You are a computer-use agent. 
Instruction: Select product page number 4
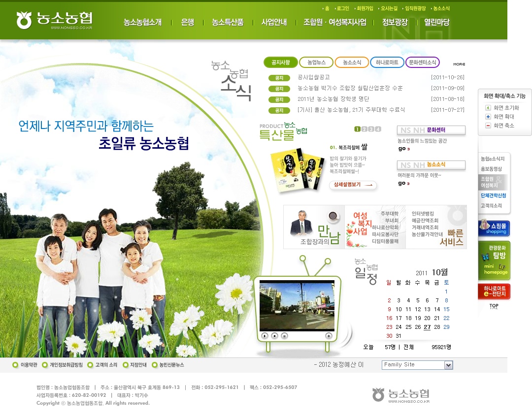pos(378,129)
